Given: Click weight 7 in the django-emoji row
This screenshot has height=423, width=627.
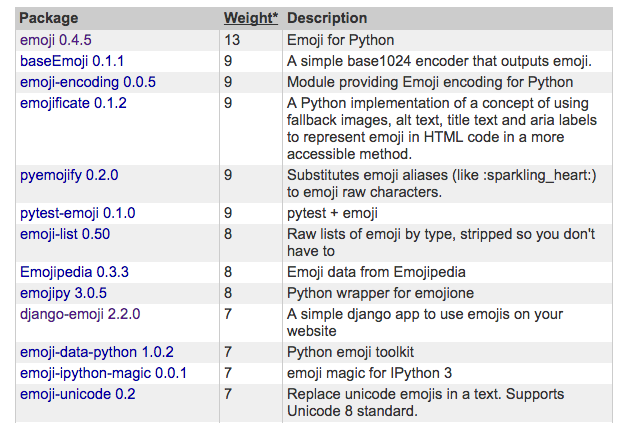Looking at the screenshot, I should (x=228, y=314).
